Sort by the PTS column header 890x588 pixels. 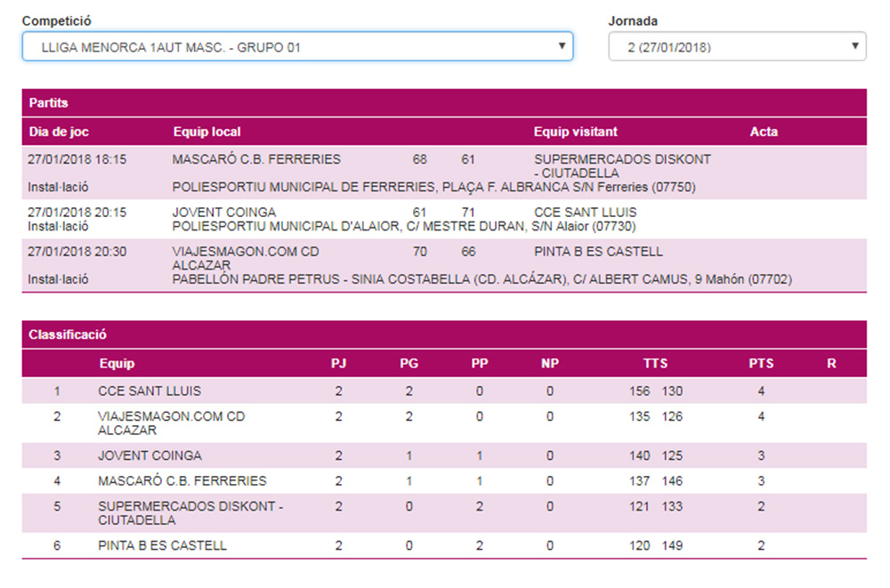[x=761, y=364]
